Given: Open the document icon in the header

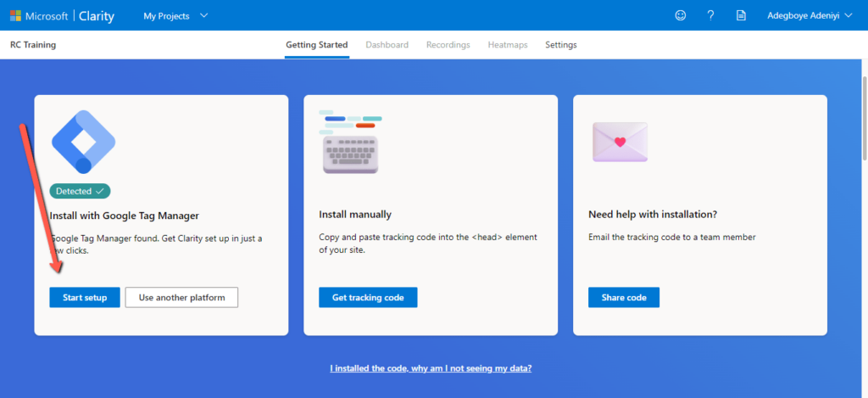Looking at the screenshot, I should pyautogui.click(x=741, y=15).
